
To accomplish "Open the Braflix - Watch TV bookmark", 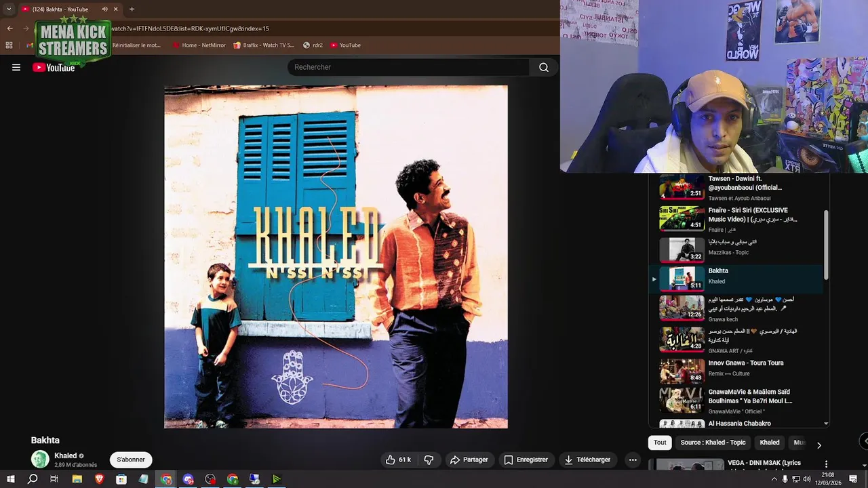I will click(x=263, y=45).
